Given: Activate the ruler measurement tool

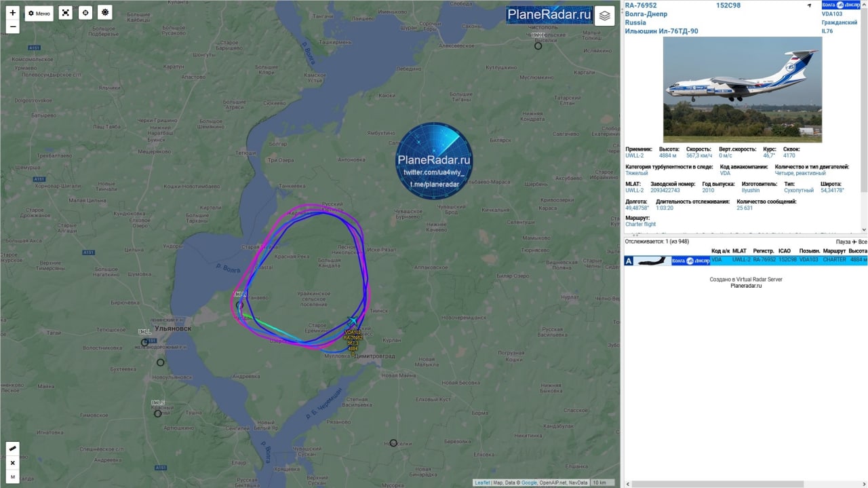Looking at the screenshot, I should pyautogui.click(x=12, y=449).
